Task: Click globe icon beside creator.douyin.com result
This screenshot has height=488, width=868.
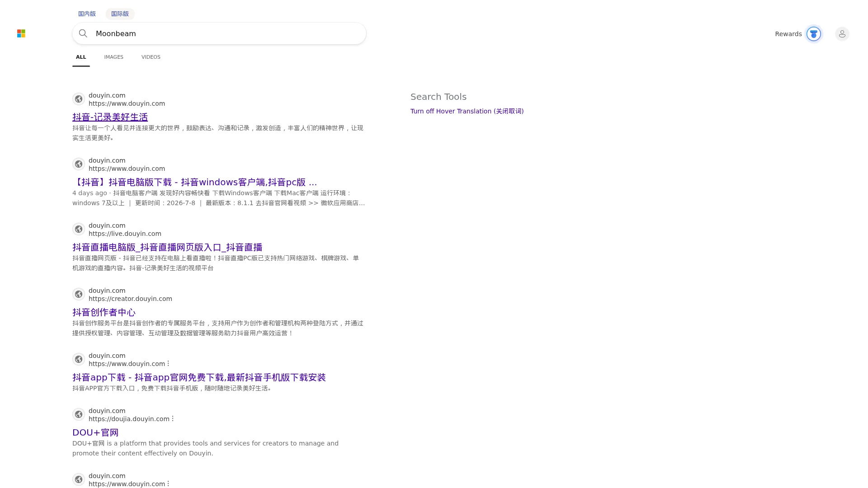Action: (79, 294)
